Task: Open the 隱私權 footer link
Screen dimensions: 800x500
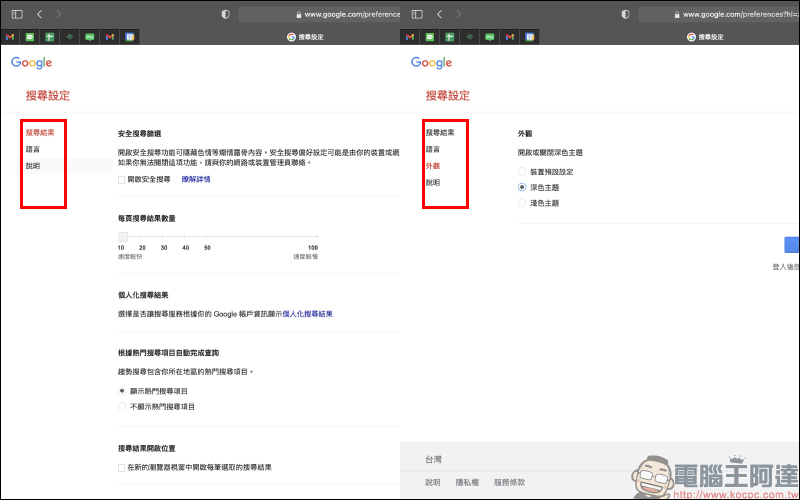Action: click(x=467, y=482)
